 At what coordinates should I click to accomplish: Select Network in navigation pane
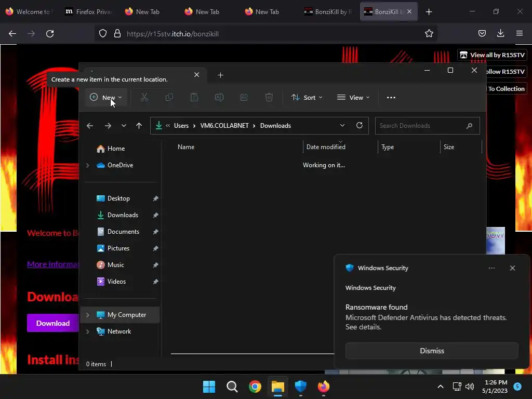[119, 331]
